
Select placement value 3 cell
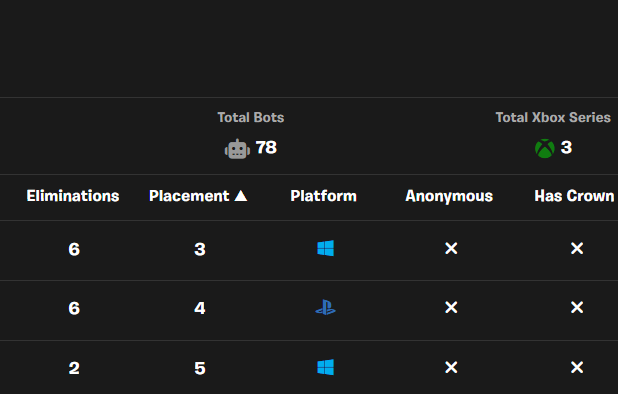[x=200, y=249]
